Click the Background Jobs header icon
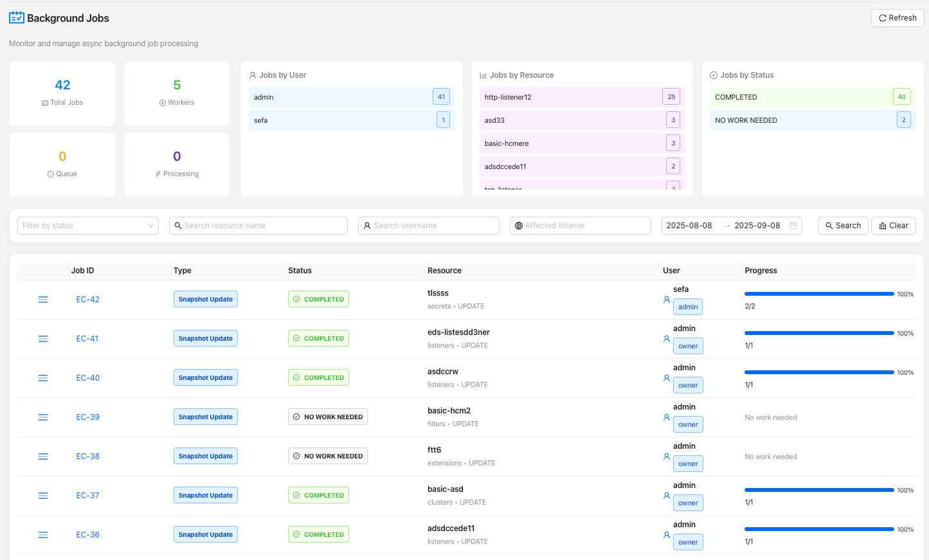 pyautogui.click(x=17, y=18)
